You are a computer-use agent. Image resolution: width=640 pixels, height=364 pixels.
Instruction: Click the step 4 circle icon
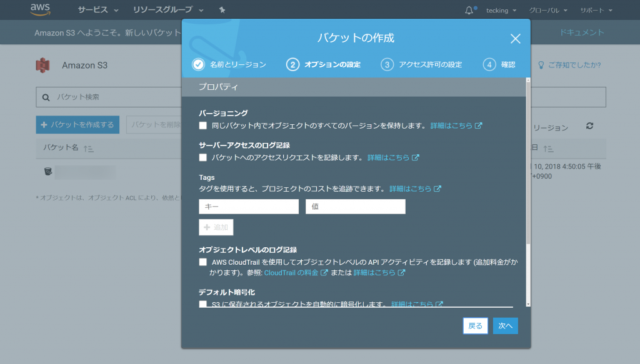[x=489, y=64]
